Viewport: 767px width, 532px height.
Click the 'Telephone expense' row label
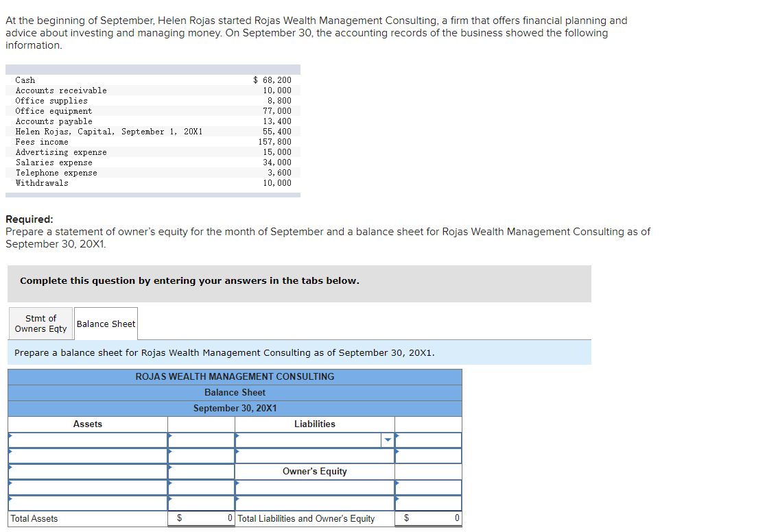tap(56, 173)
